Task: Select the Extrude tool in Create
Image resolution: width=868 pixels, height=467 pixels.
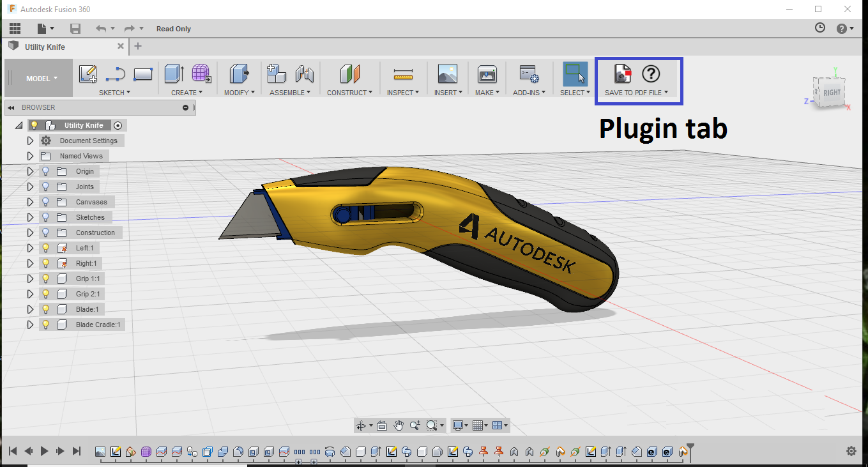Action: coord(174,74)
